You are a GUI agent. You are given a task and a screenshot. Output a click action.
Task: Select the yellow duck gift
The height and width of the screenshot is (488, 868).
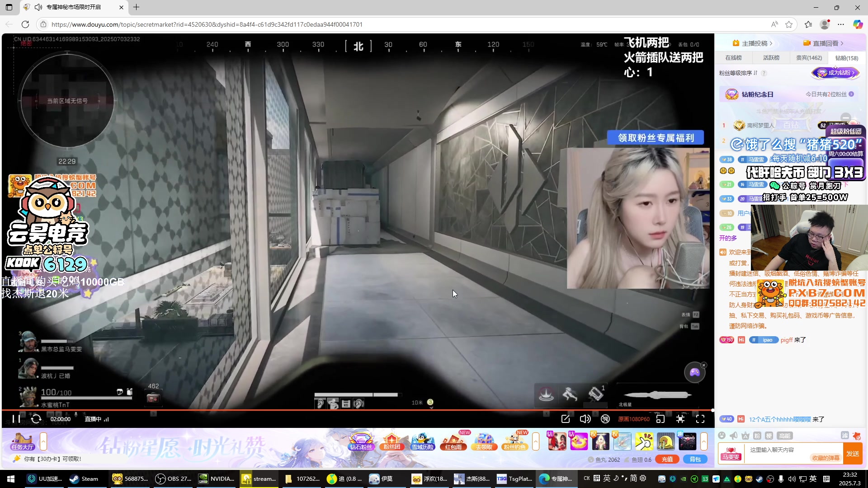click(x=579, y=441)
